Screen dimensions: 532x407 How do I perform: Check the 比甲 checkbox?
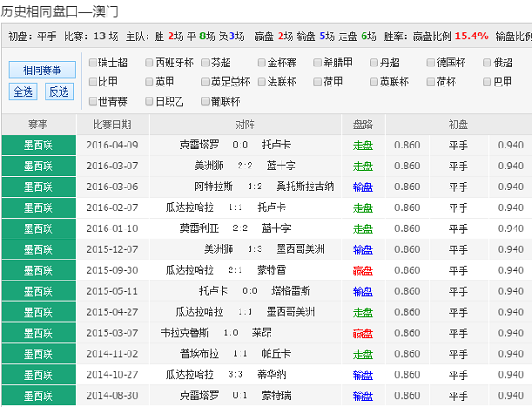(x=93, y=82)
